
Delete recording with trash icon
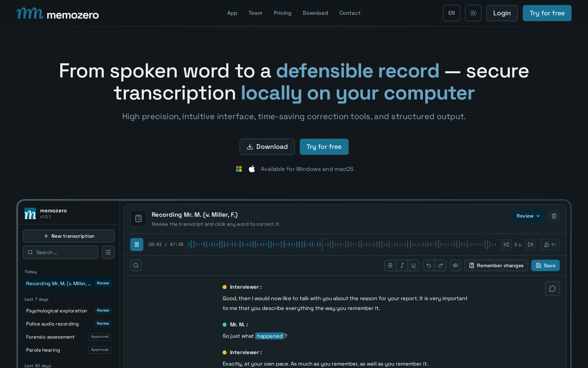[554, 216]
